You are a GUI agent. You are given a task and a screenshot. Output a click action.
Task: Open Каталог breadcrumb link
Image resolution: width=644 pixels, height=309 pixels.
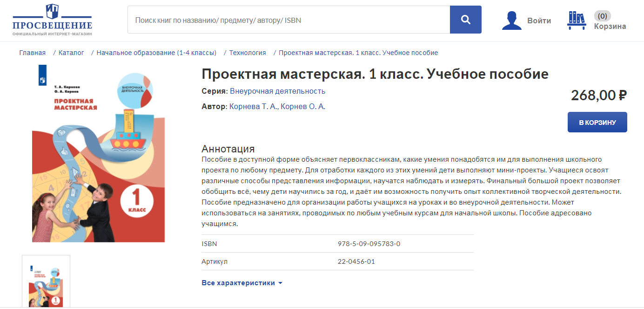click(71, 53)
